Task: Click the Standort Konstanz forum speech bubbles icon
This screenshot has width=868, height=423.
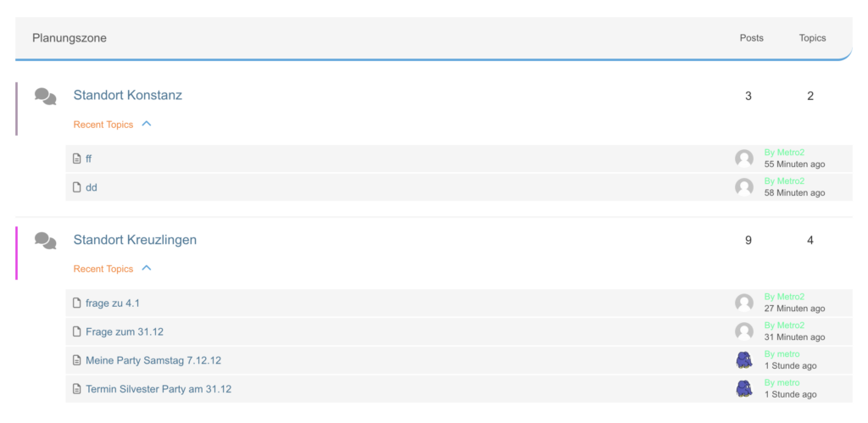Action: (46, 97)
